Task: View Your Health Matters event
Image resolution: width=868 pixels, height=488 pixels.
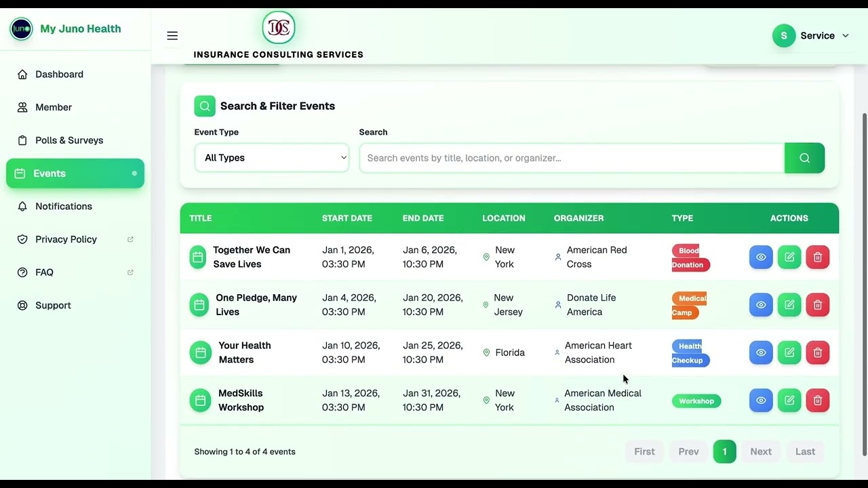Action: 761,352
